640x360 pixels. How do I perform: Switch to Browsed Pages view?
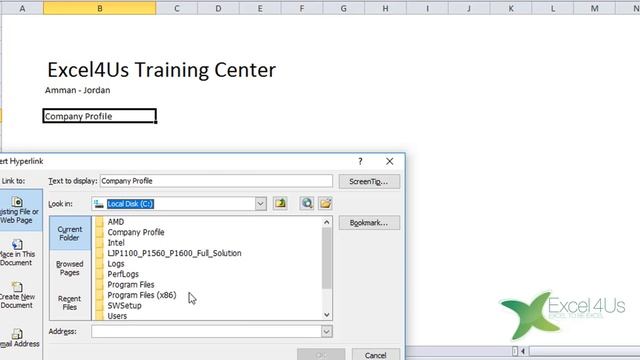point(70,268)
